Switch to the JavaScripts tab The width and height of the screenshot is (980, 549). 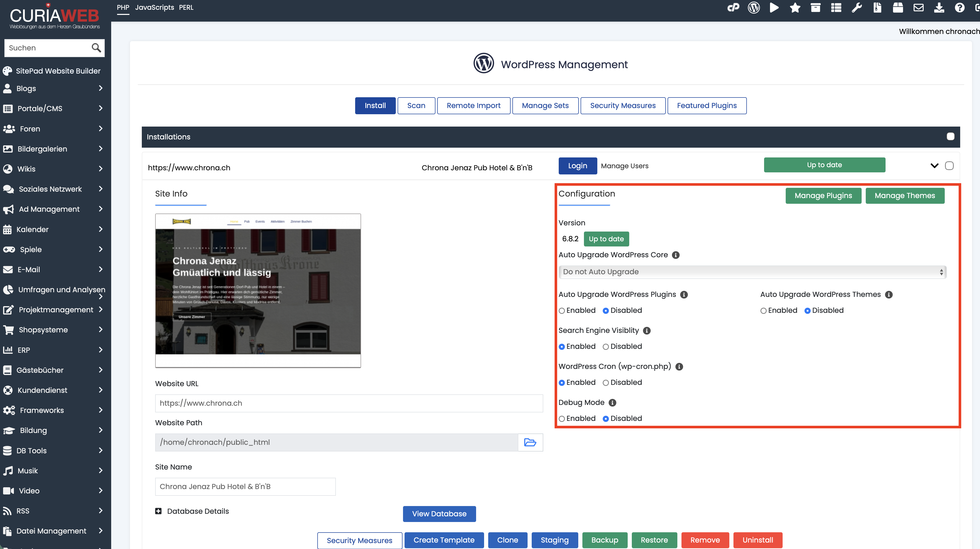[x=154, y=8]
